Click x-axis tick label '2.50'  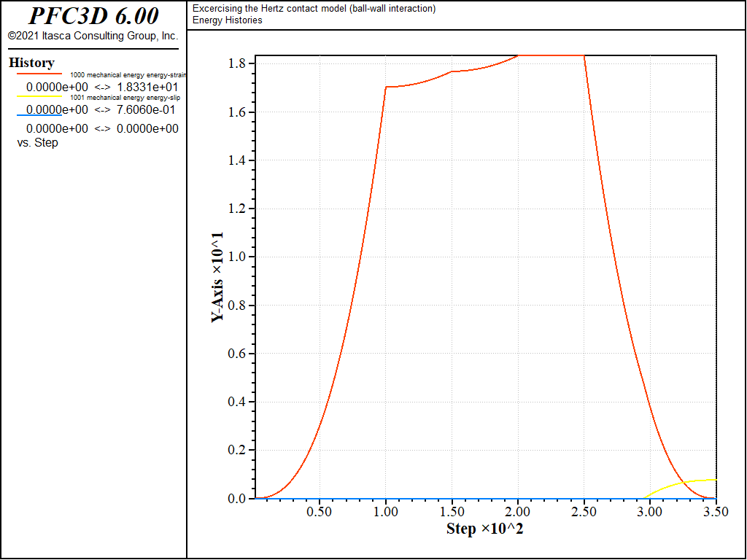point(584,512)
